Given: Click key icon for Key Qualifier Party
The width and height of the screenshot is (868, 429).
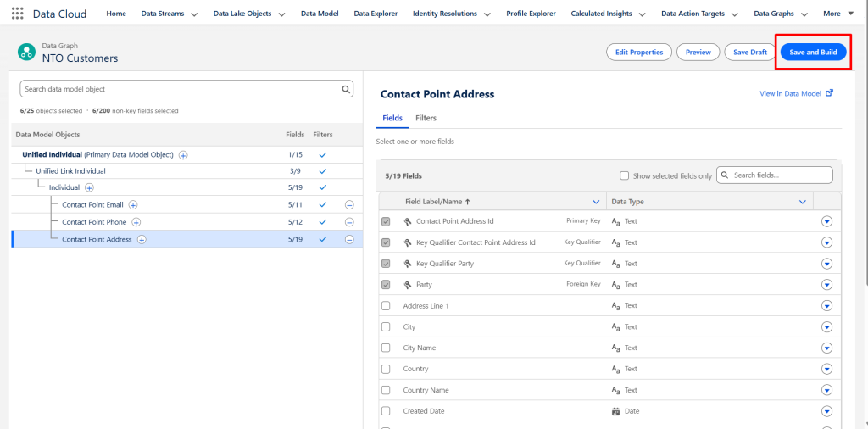Looking at the screenshot, I should [x=408, y=264].
